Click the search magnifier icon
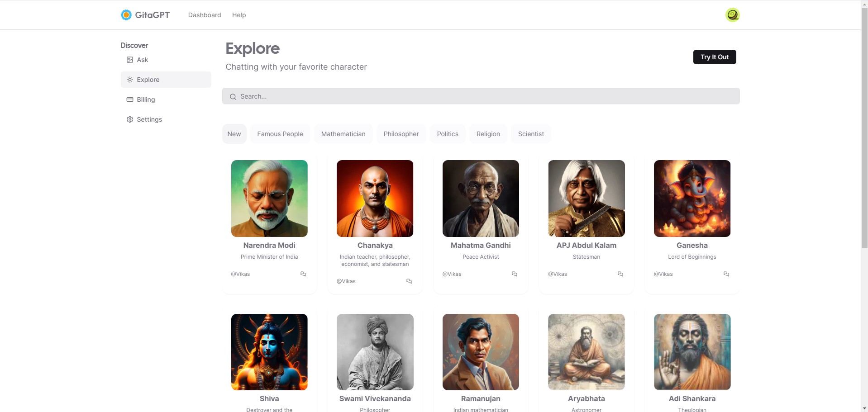Viewport: 868px width, 412px height. (x=233, y=96)
